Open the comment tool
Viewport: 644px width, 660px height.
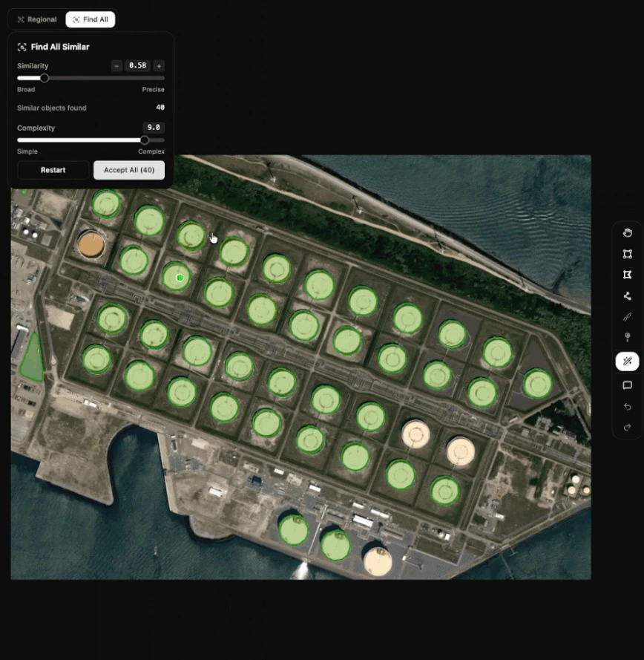(x=627, y=385)
